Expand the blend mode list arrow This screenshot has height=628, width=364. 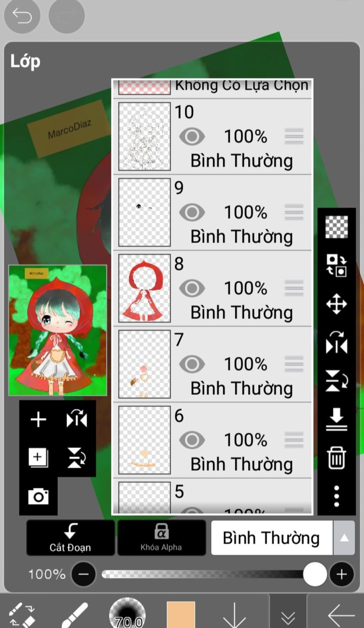pos(344,538)
